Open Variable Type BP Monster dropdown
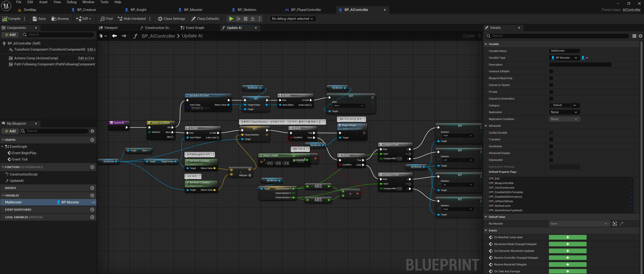The image size is (644, 274). [564, 58]
